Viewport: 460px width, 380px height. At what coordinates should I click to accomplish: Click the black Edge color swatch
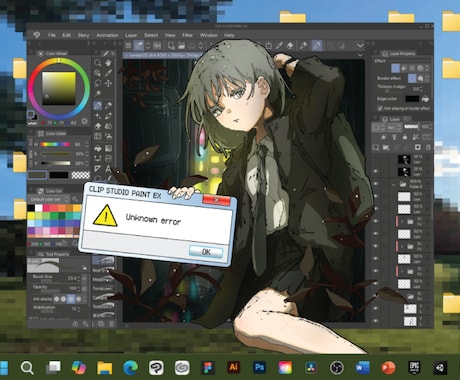[412, 99]
